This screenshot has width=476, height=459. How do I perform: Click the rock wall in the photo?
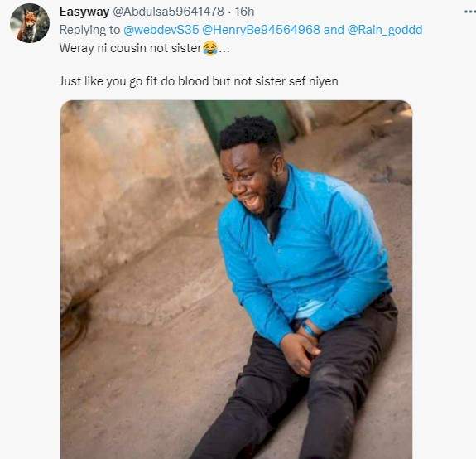pyautogui.click(x=133, y=188)
